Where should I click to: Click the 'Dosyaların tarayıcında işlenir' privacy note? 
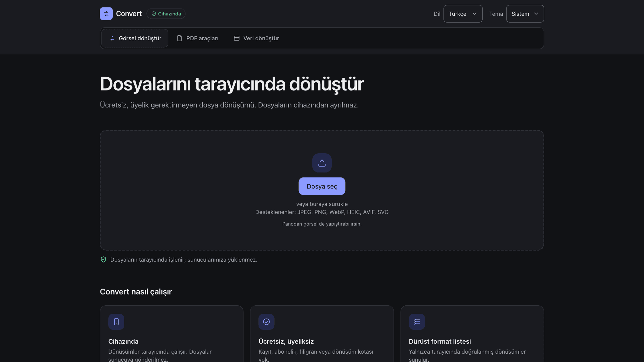(x=184, y=260)
